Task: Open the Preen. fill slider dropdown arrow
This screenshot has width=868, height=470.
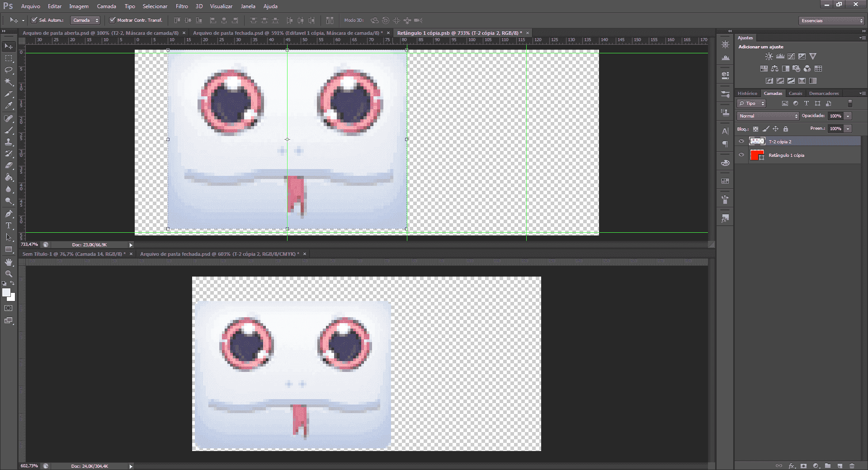Action: coord(848,129)
